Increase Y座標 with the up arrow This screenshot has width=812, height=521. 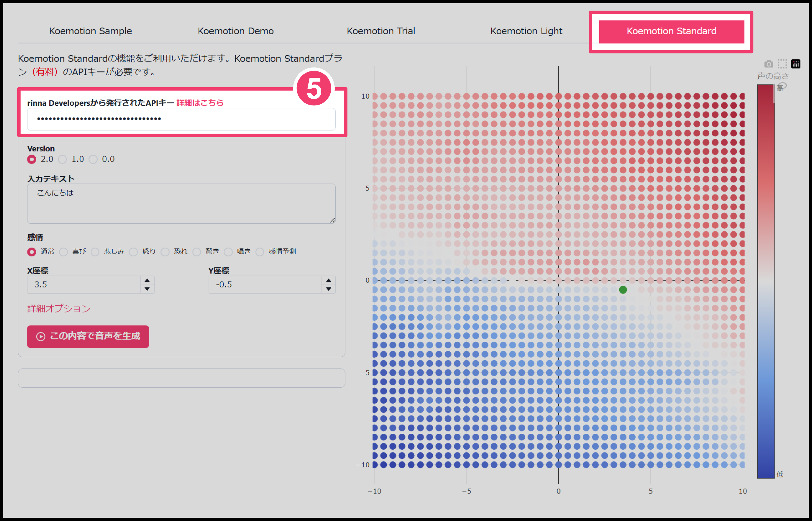click(328, 281)
